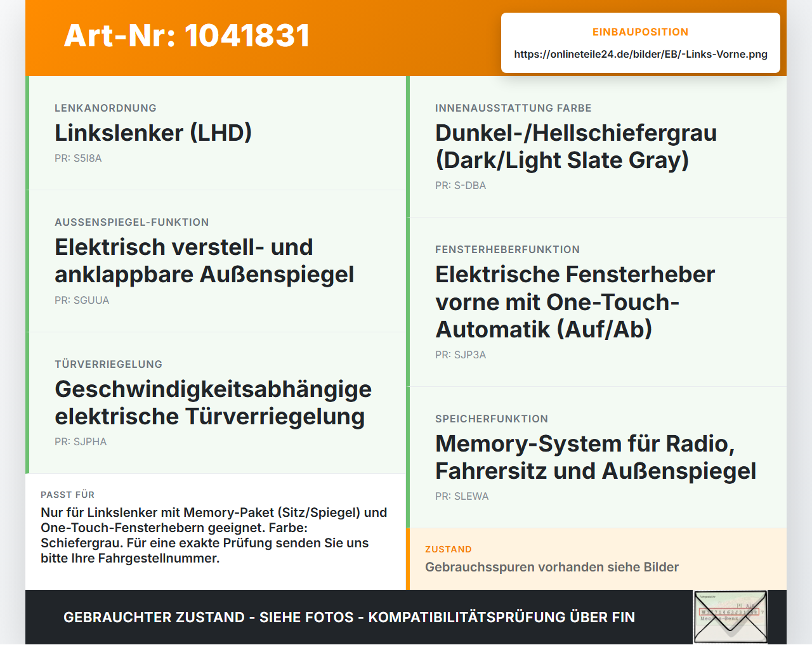Open the envelope thumbnail image in footer
The image size is (812, 645).
[x=731, y=618]
